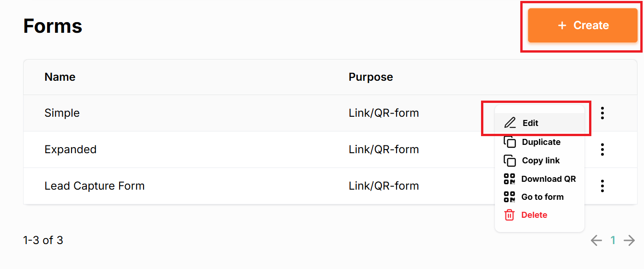Click the Expanded form name
The width and height of the screenshot is (644, 269).
pos(71,149)
